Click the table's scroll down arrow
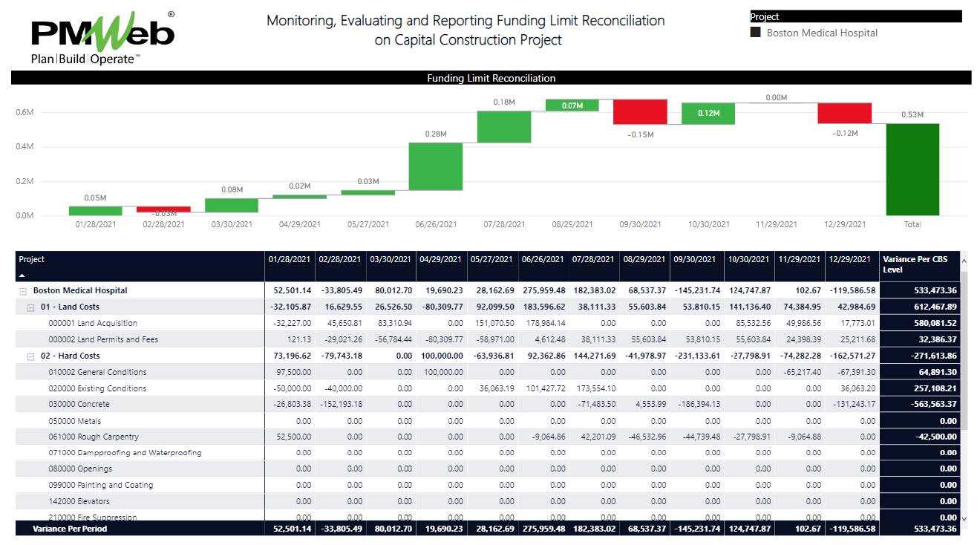The height and width of the screenshot is (545, 980). pyautogui.click(x=964, y=519)
